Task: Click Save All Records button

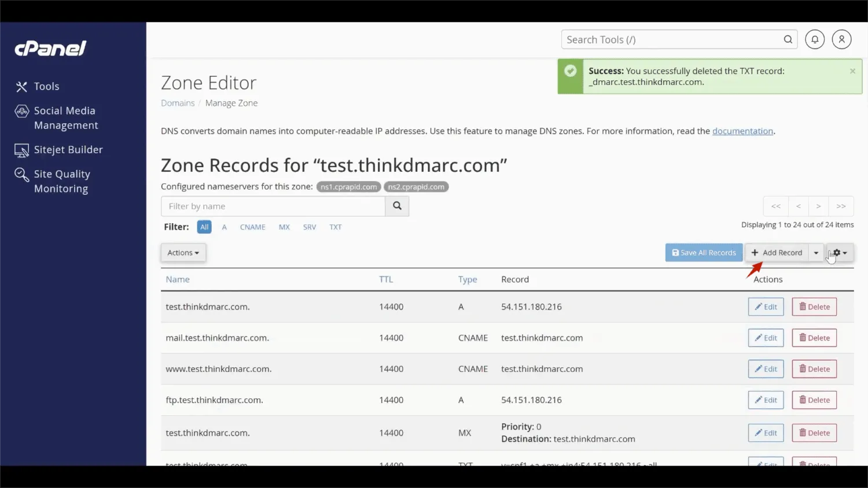Action: 704,253
